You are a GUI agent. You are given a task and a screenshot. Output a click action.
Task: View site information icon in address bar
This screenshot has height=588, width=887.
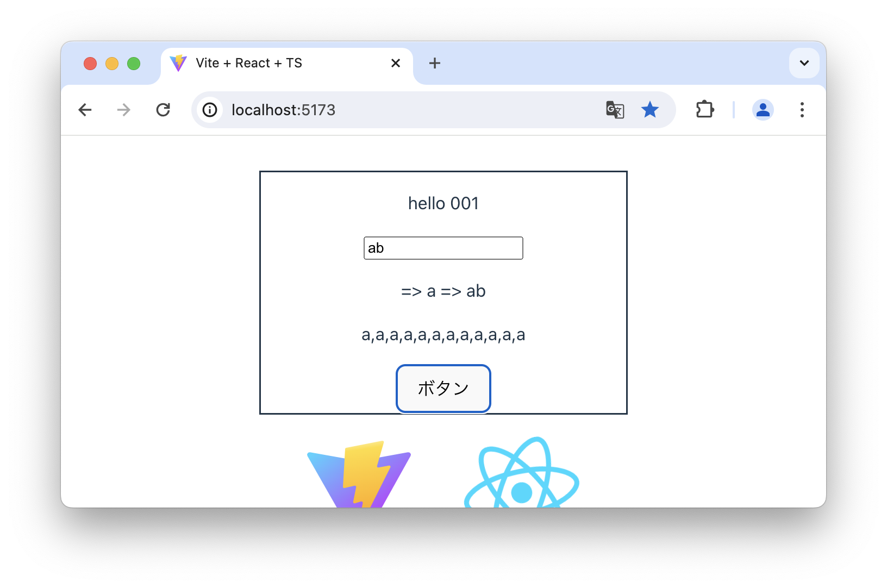coord(210,110)
